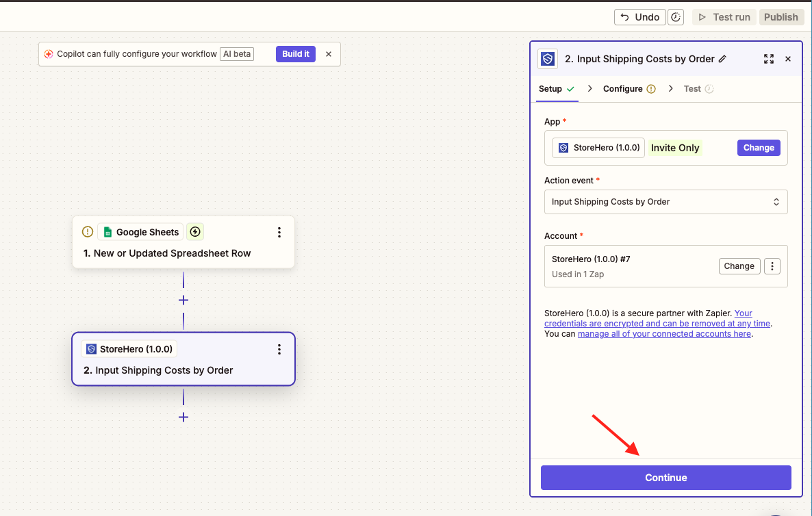Open the Configure tab

pos(629,88)
